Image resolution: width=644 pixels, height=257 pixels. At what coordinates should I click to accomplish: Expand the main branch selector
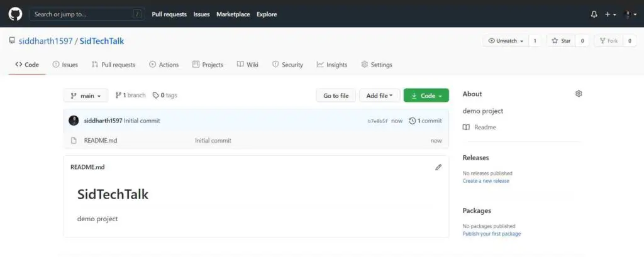(86, 96)
